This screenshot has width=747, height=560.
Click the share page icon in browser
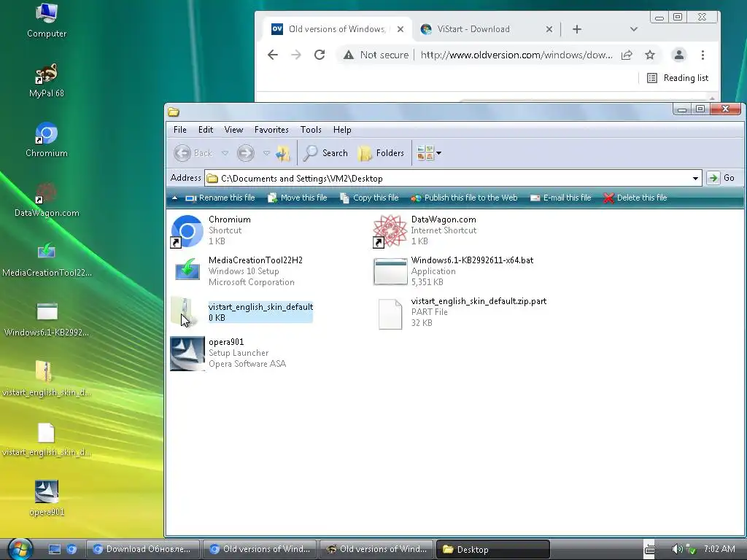pyautogui.click(x=627, y=55)
